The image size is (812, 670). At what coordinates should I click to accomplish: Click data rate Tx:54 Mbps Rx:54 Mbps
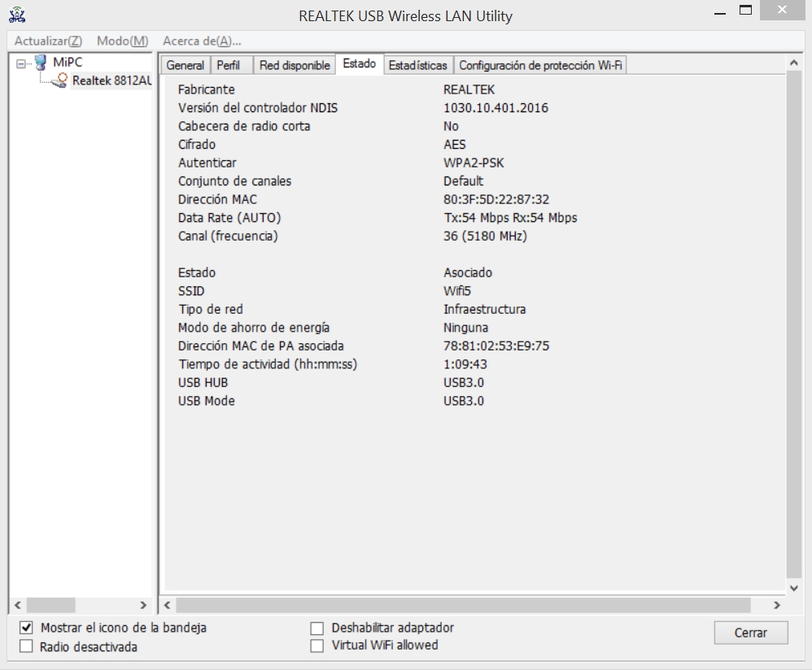tap(510, 218)
